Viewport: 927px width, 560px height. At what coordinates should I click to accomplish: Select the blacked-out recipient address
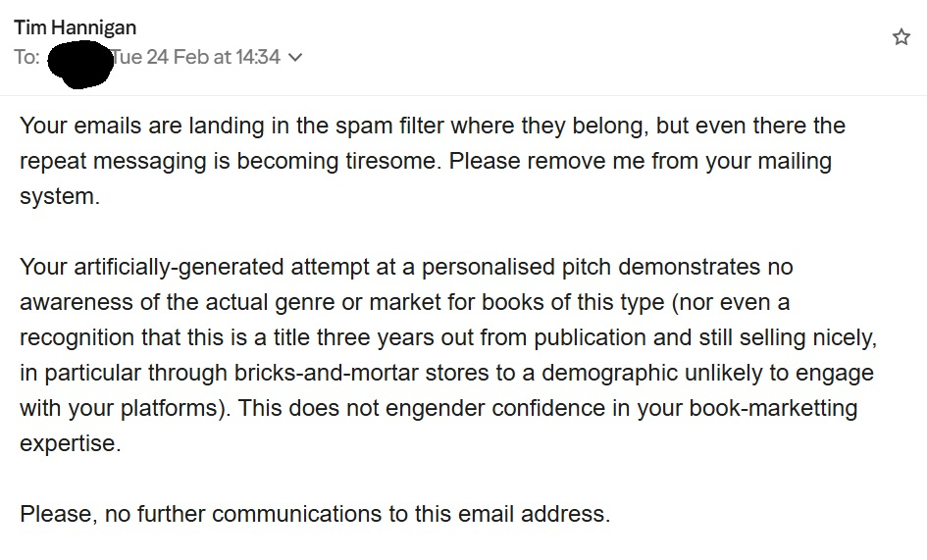(80, 58)
